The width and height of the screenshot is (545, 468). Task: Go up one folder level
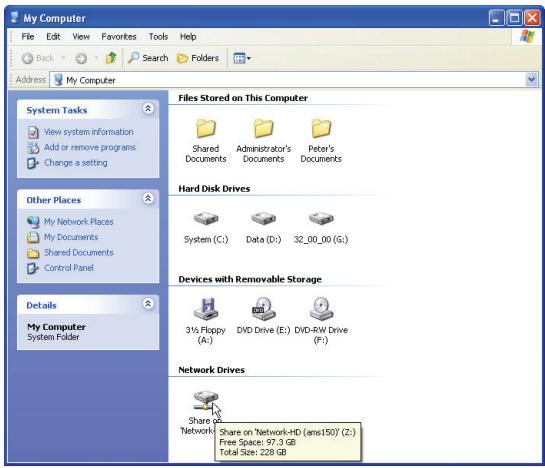pos(111,58)
